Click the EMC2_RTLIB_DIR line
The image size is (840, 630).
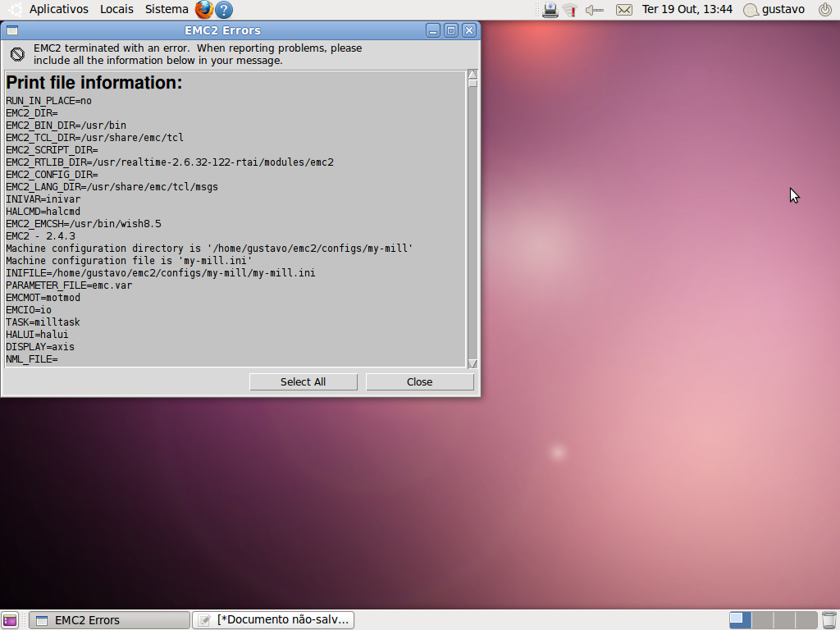coord(170,162)
